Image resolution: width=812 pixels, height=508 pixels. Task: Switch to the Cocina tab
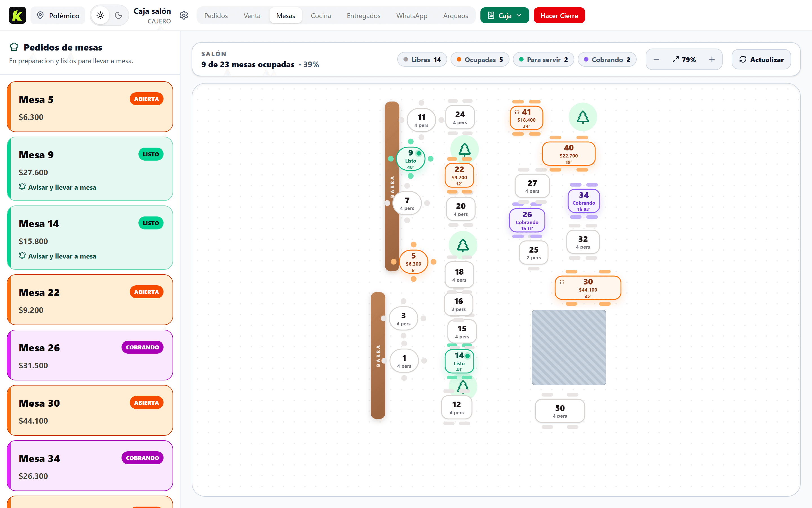click(321, 16)
